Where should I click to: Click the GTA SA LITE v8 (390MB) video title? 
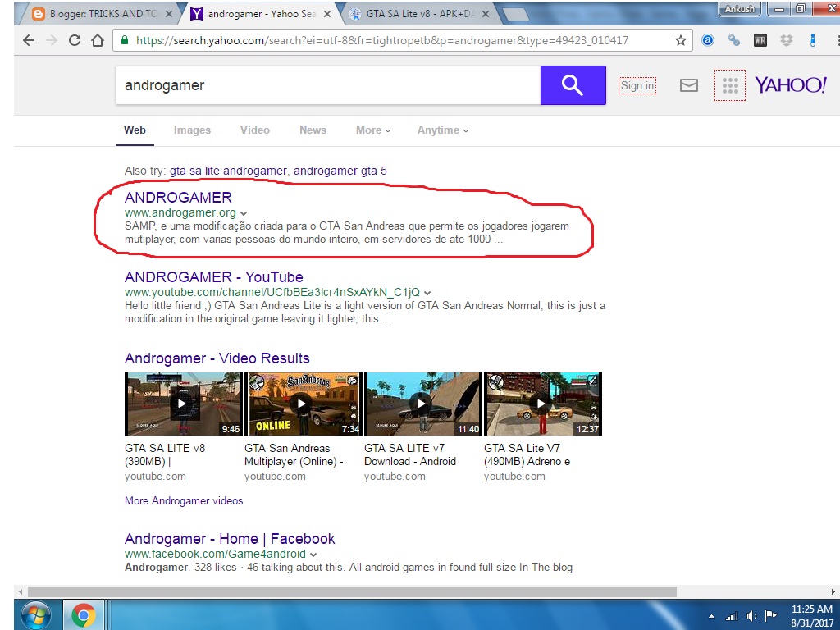[165, 454]
